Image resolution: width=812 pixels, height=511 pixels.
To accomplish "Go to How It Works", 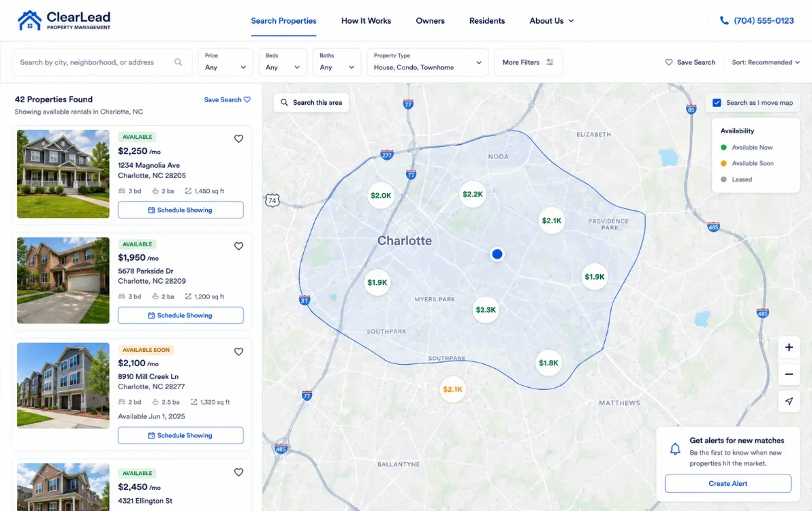I will (366, 21).
